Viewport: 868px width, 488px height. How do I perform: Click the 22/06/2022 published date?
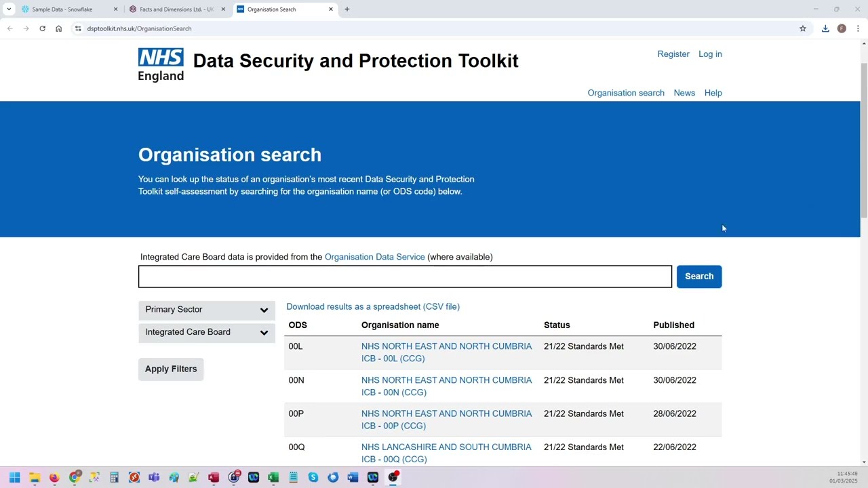(x=675, y=447)
